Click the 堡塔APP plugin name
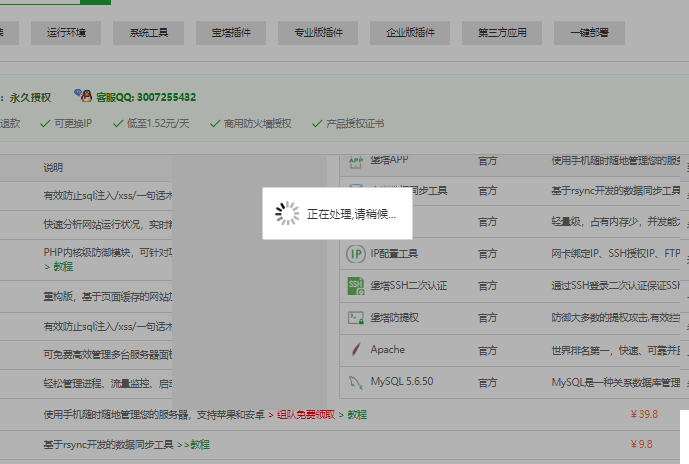The image size is (689, 464). (x=389, y=160)
